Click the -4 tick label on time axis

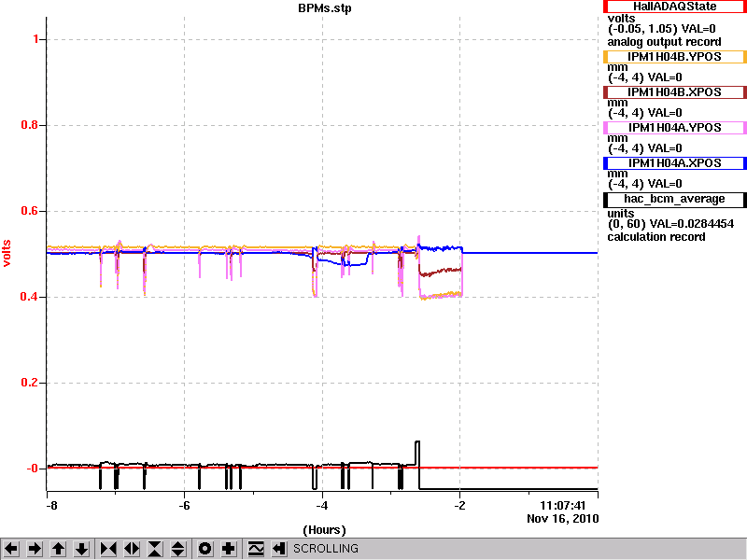[321, 506]
